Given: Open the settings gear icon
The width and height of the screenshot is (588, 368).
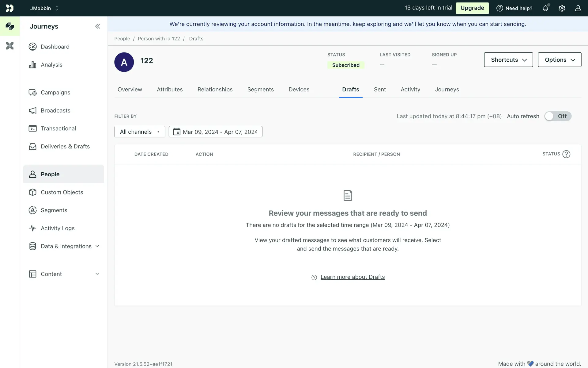Looking at the screenshot, I should [x=562, y=8].
